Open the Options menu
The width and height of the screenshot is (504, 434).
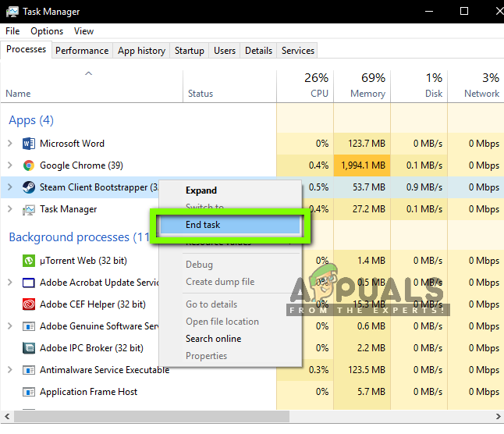click(47, 31)
